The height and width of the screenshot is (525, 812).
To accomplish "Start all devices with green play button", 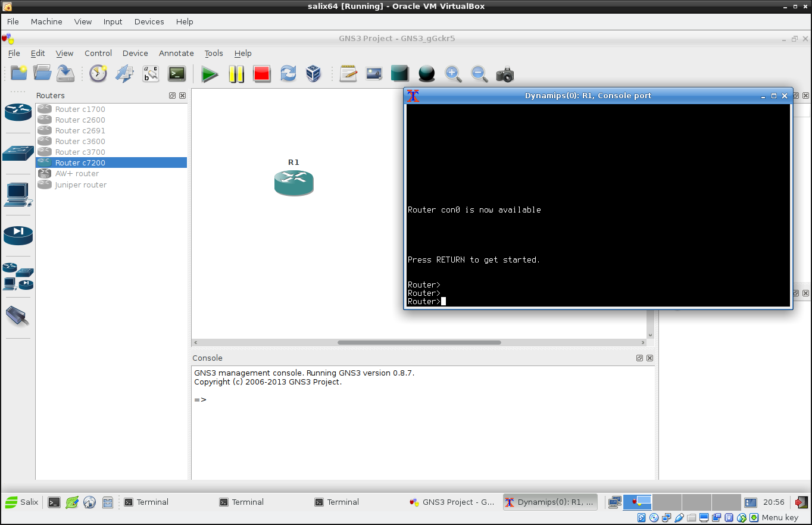I will pos(210,74).
